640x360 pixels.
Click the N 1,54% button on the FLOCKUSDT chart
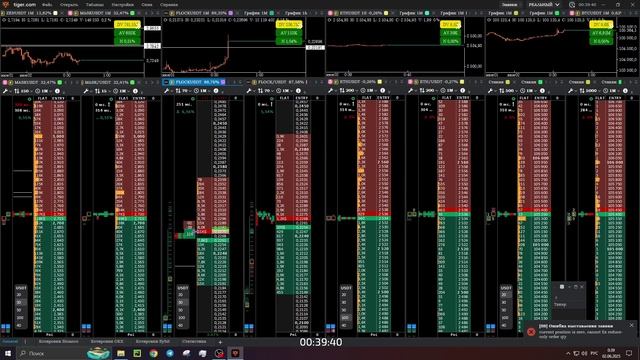[x=289, y=41]
